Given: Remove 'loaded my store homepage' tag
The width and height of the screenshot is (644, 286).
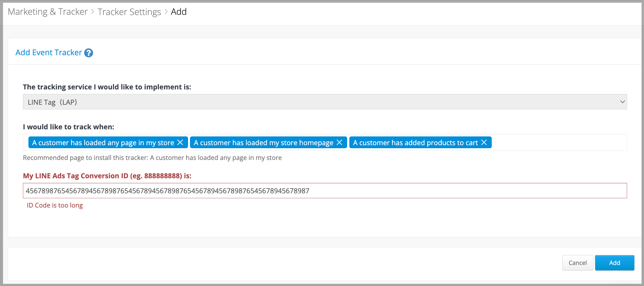Looking at the screenshot, I should 339,142.
